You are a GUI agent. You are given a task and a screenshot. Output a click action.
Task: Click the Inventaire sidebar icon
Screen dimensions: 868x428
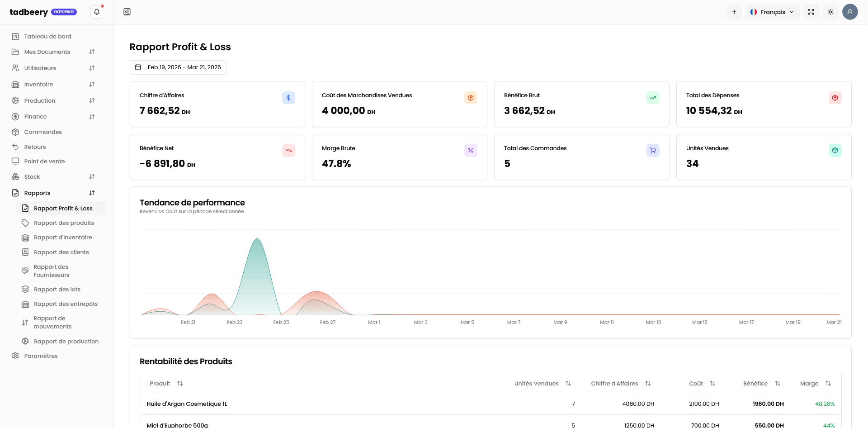click(15, 84)
